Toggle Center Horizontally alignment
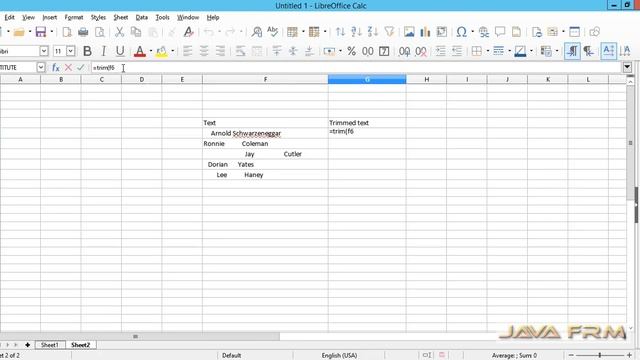640x360 pixels. coord(204,51)
